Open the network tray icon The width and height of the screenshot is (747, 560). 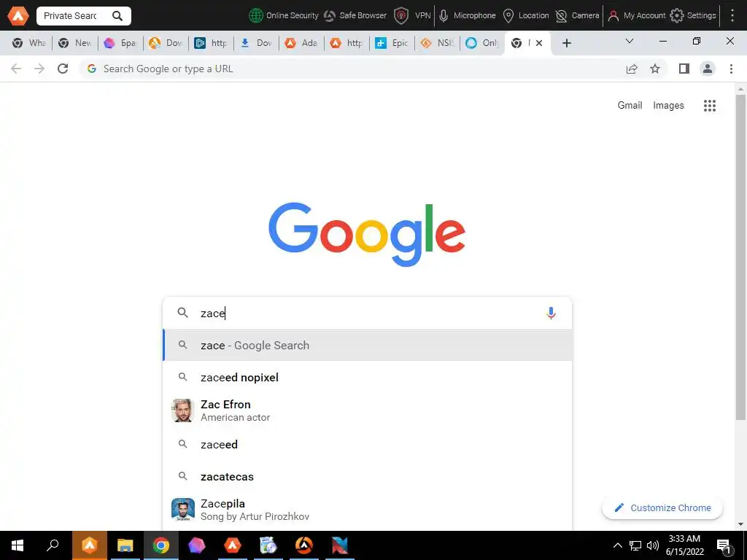pos(635,545)
